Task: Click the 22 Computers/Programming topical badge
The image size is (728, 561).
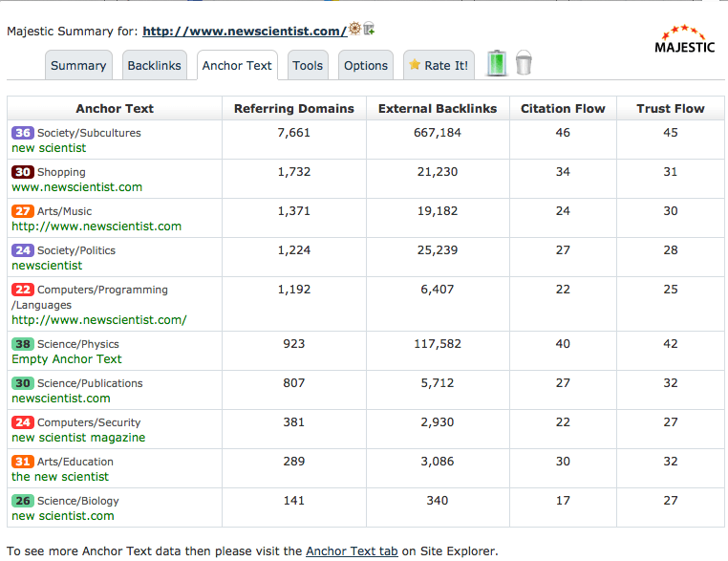Action: click(23, 290)
